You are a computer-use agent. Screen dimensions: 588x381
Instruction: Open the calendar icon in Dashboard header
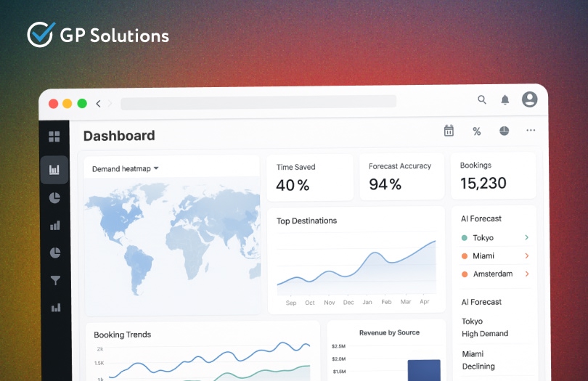pos(449,131)
